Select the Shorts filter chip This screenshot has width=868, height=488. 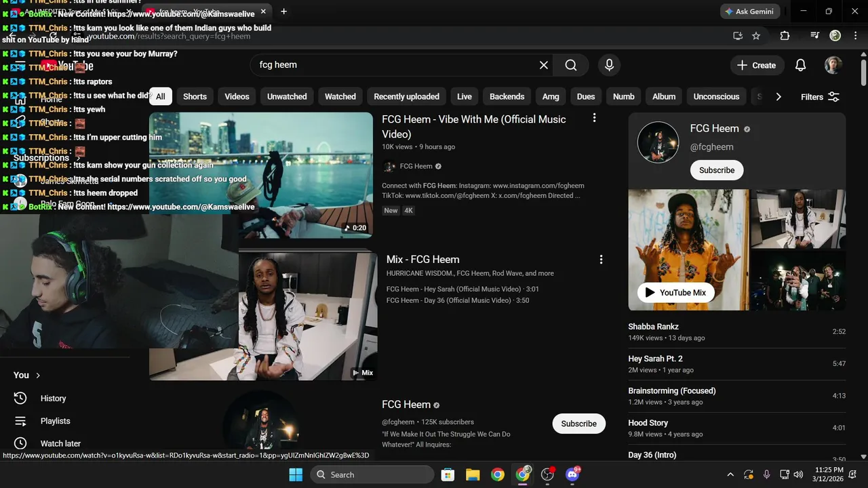[x=195, y=96]
